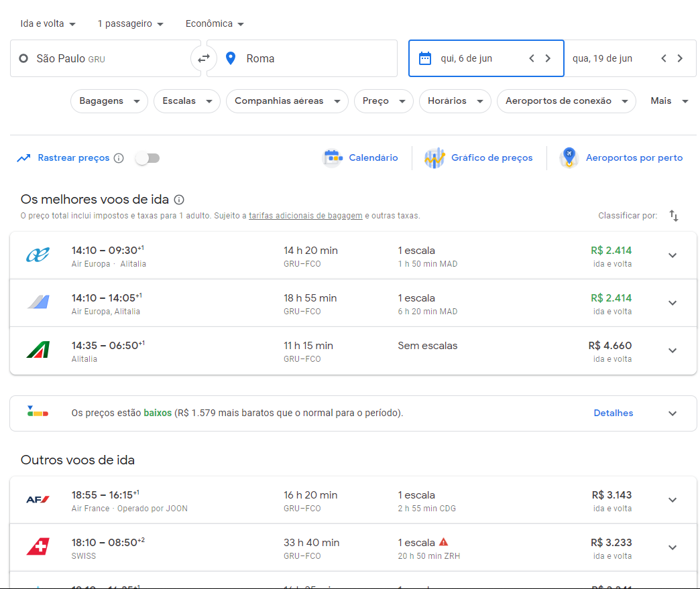Click the info icon beside Rastrear preços
Screen dimensions: 700x589
119,158
